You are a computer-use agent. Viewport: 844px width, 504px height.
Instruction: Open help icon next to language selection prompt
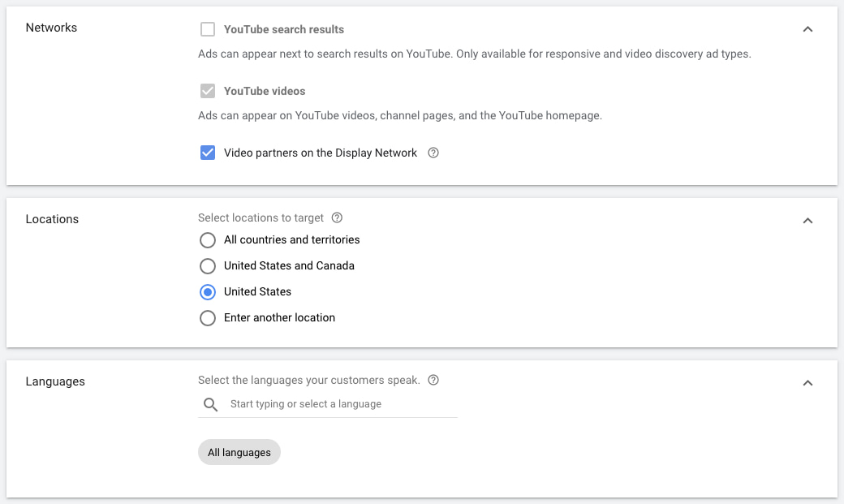click(433, 380)
